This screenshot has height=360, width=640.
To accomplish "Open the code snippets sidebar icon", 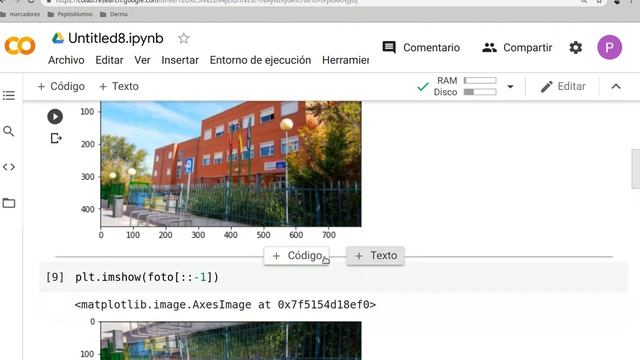I will (x=9, y=167).
